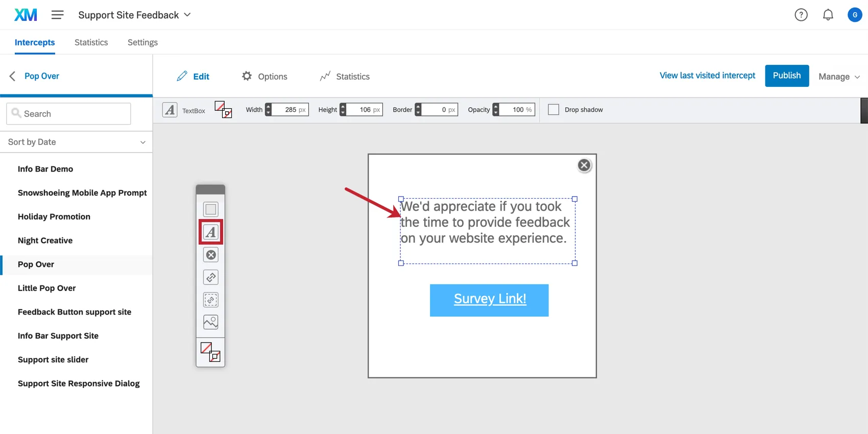Open the notifications bell
The image size is (868, 434).
[x=828, y=15]
